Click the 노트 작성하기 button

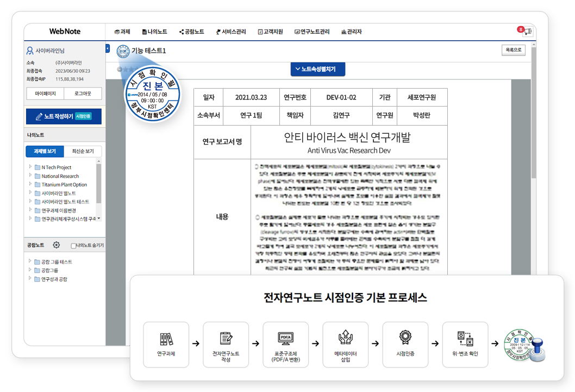pyautogui.click(x=64, y=116)
